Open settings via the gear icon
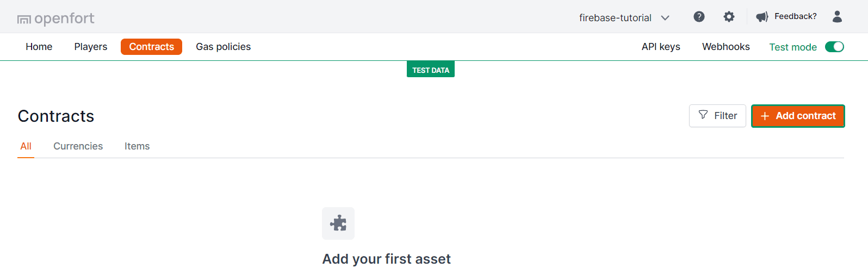 729,17
